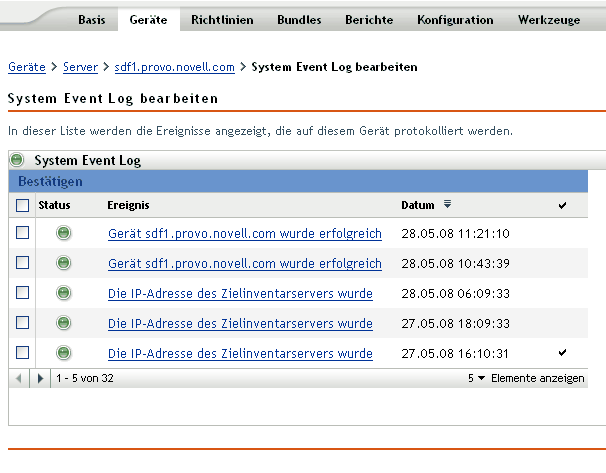Click acknowledged checkmark in 27.05.08 16:10:31 row

[x=562, y=352]
